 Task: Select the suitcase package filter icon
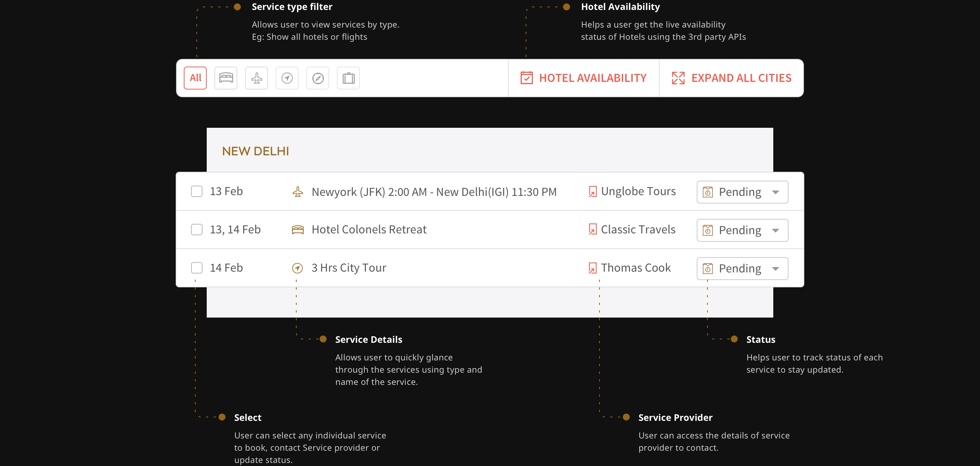[348, 78]
